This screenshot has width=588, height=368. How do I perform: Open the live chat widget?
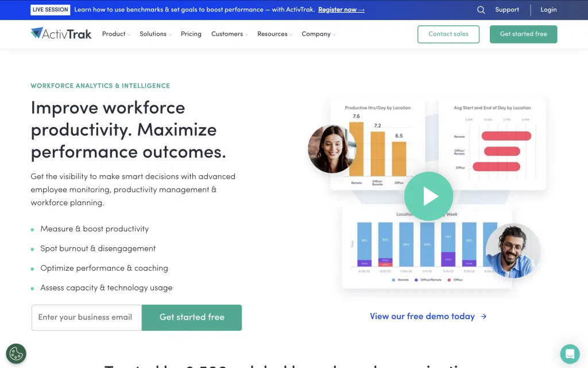tap(570, 354)
